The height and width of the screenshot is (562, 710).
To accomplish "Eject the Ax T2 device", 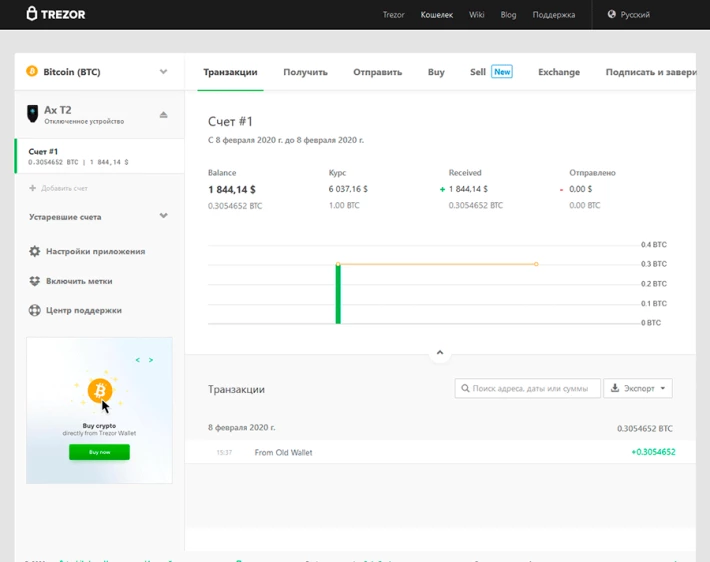I will click(x=163, y=115).
